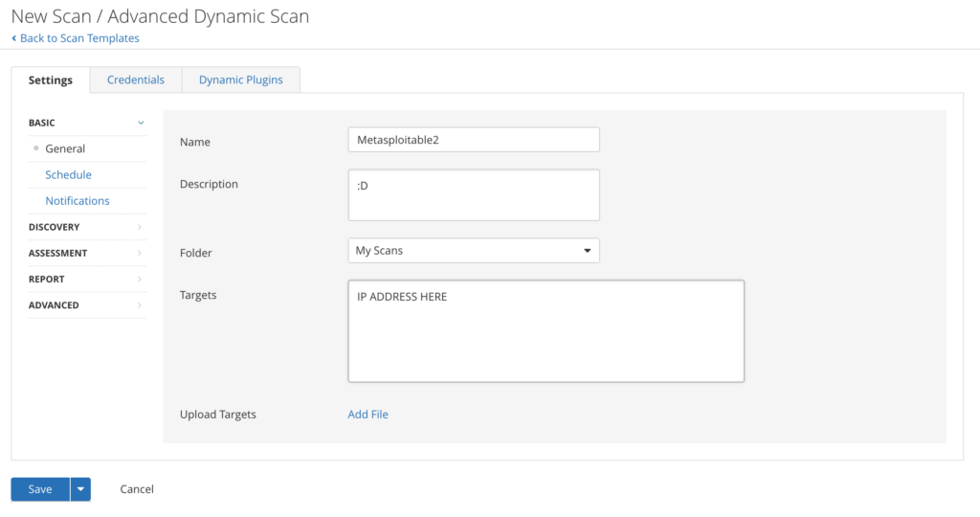980x517 pixels.
Task: Select General under Basic settings
Action: (x=65, y=148)
